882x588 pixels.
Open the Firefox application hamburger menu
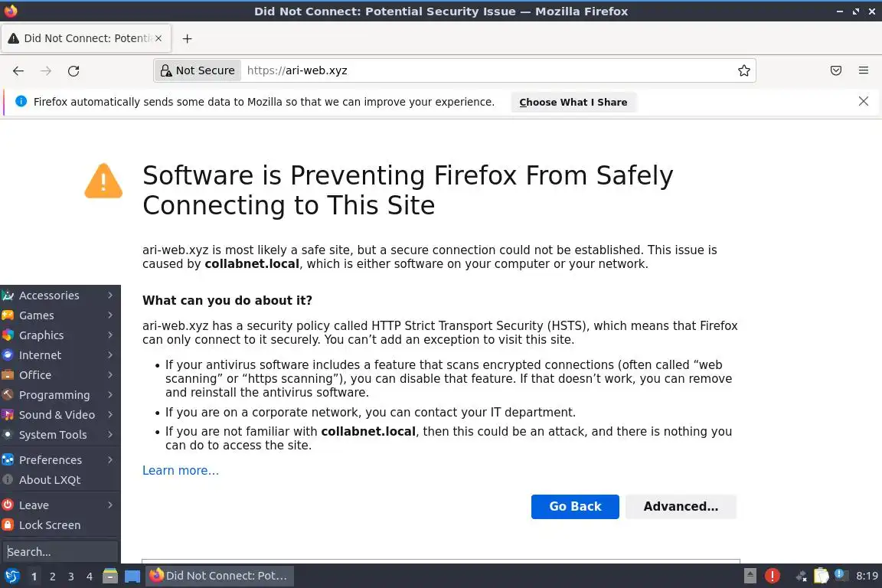point(864,71)
